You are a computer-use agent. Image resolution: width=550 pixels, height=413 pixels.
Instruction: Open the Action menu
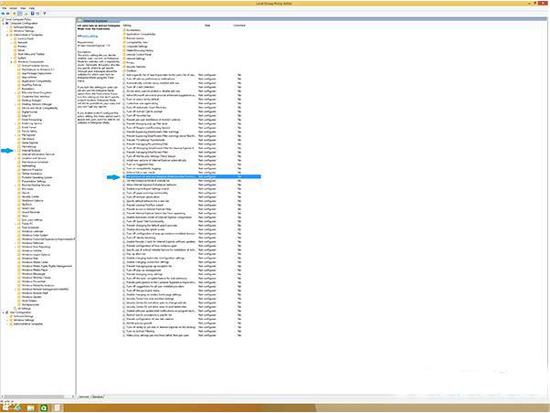(x=13, y=8)
